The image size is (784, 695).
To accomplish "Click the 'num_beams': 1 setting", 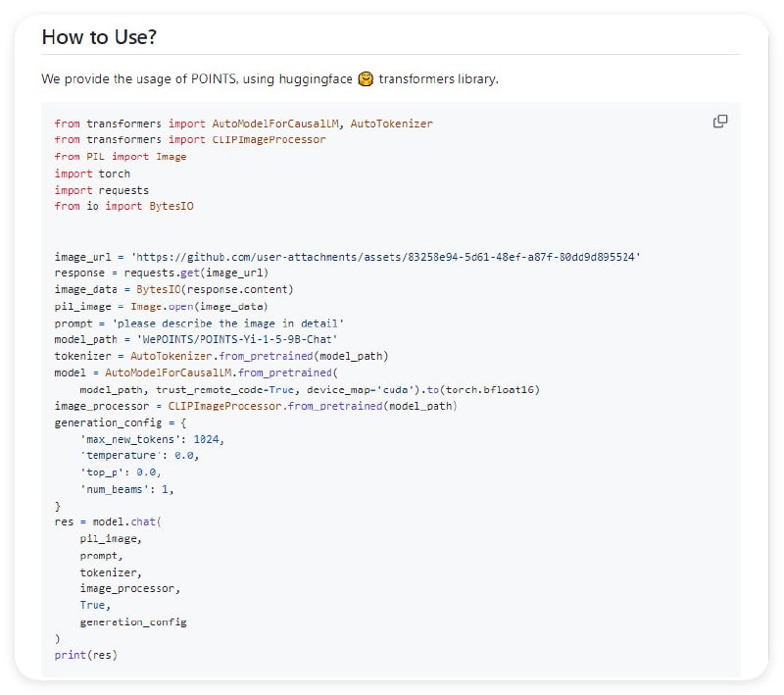I will 132,489.
